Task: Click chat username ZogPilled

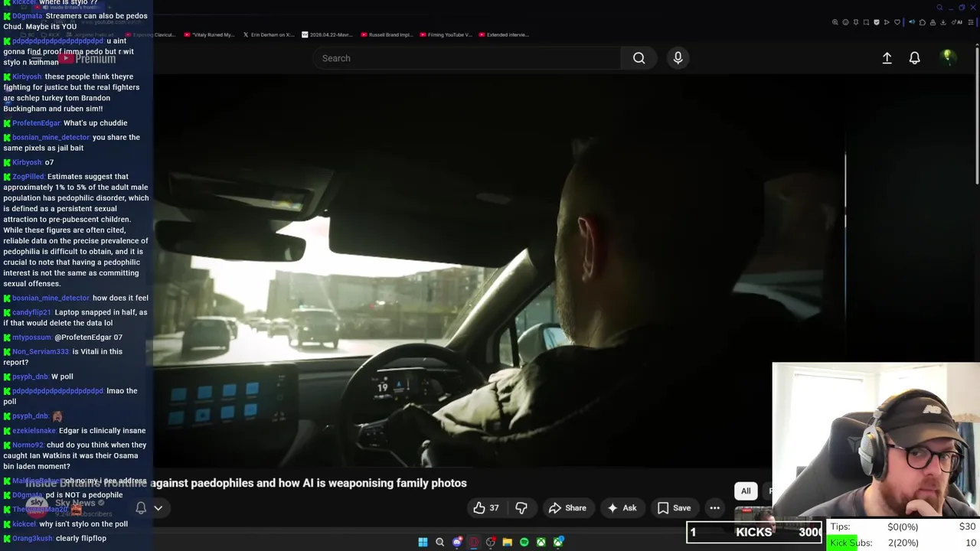Action: pos(28,177)
